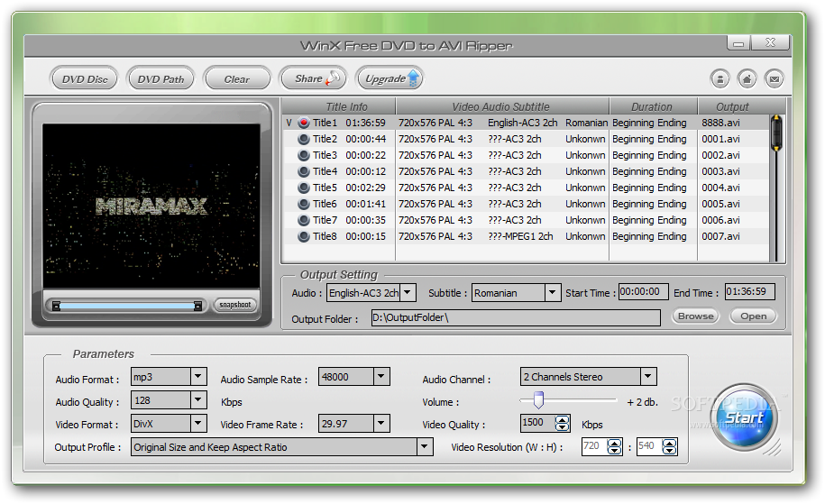Expand the Audio Sample Rate dropdown
825x504 pixels.
(381, 377)
